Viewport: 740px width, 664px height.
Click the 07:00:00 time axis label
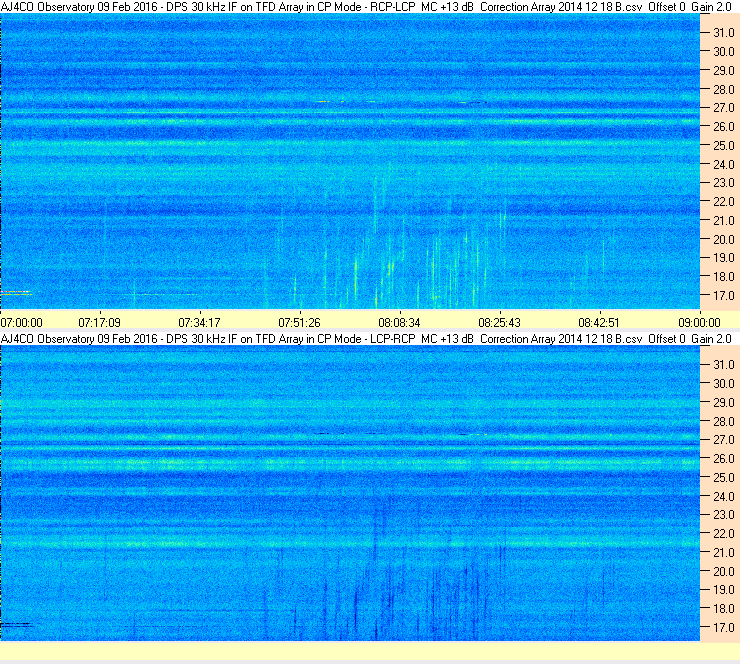coord(22,323)
